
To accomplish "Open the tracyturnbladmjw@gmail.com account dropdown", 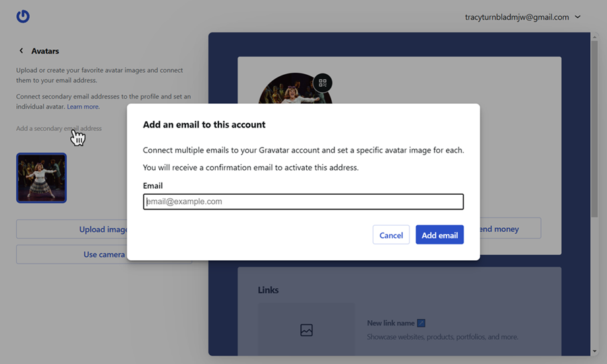I will tap(523, 18).
